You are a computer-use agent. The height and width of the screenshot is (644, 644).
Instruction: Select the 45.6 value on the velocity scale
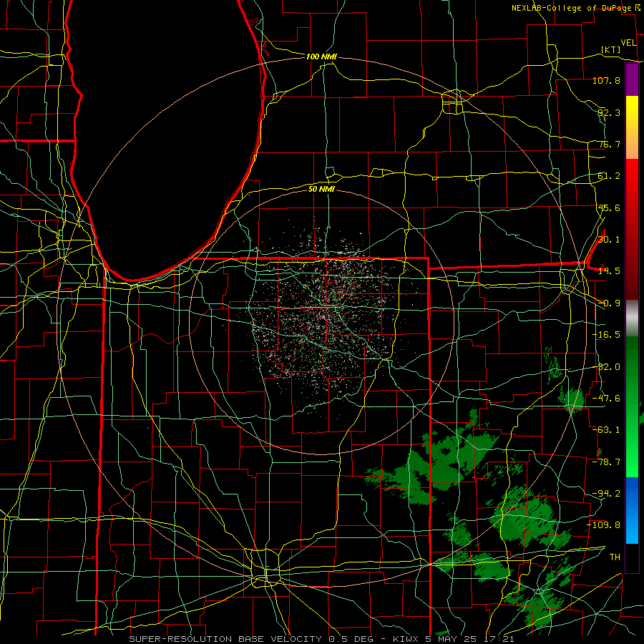pyautogui.click(x=609, y=208)
